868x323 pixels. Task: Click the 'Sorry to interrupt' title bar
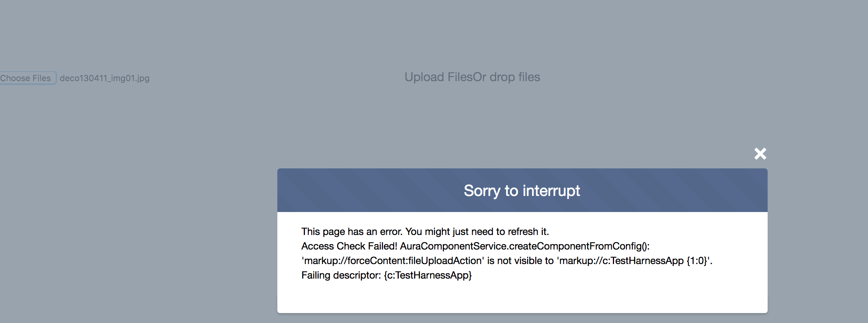[522, 190]
